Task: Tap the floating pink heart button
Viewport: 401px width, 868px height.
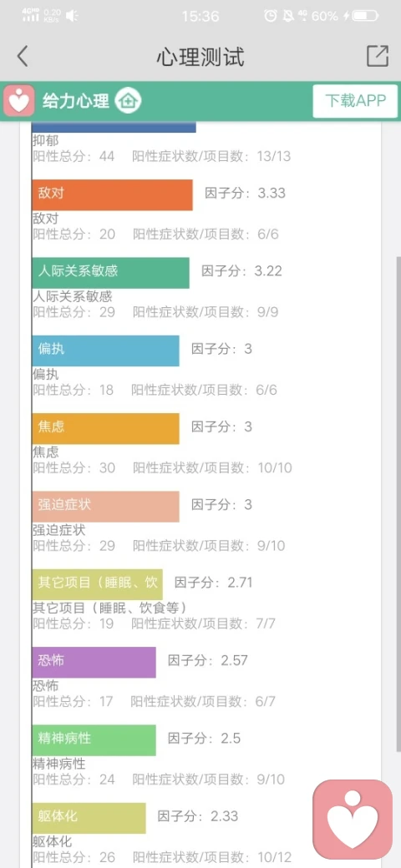Action: pos(353,820)
